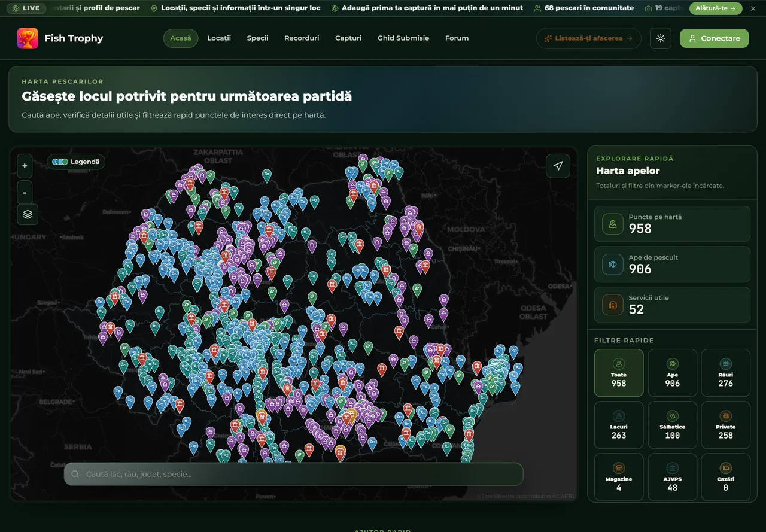The width and height of the screenshot is (766, 532).
Task: Filter map points by Magazine
Action: (619, 477)
